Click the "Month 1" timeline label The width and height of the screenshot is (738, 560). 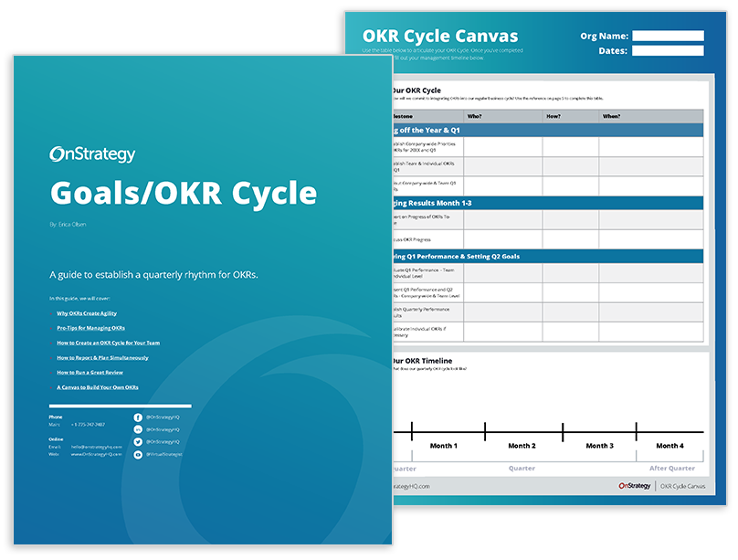(x=443, y=446)
